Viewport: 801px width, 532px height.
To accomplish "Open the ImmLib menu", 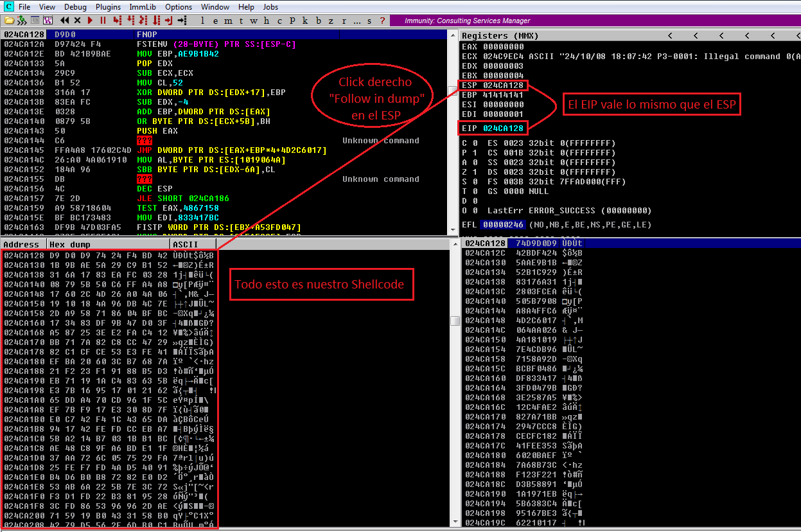I will (142, 6).
